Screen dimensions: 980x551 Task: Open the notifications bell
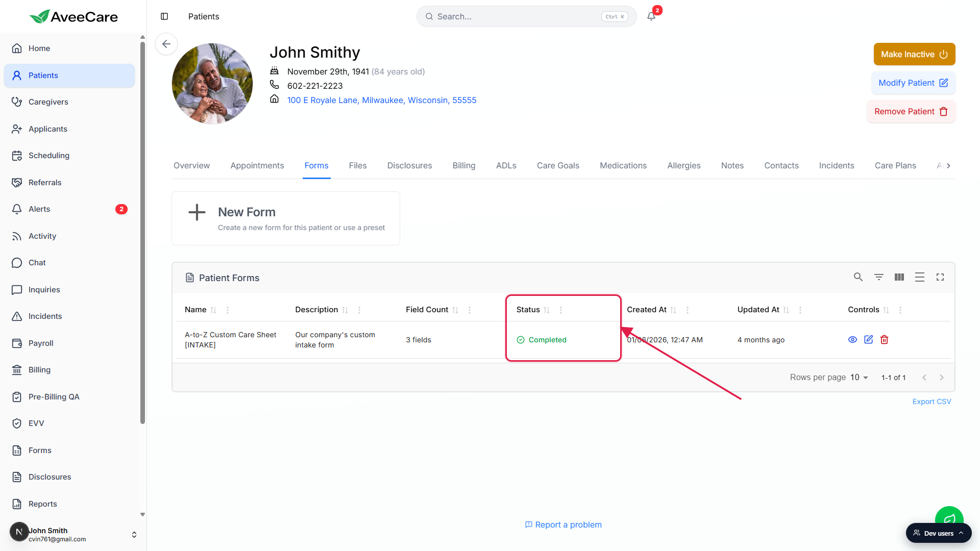click(651, 16)
